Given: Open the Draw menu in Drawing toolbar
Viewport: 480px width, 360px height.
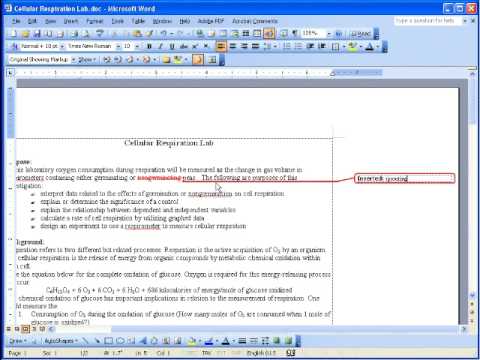Looking at the screenshot, I should 17,341.
